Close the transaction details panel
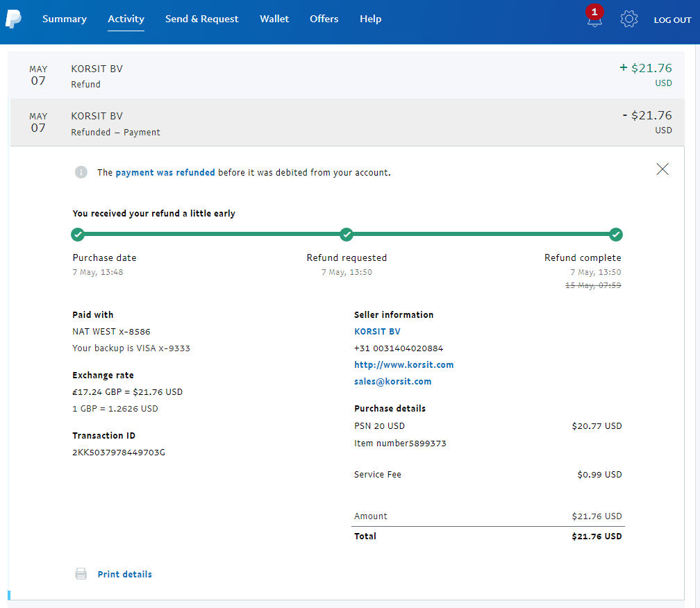The height and width of the screenshot is (608, 700). (x=662, y=169)
